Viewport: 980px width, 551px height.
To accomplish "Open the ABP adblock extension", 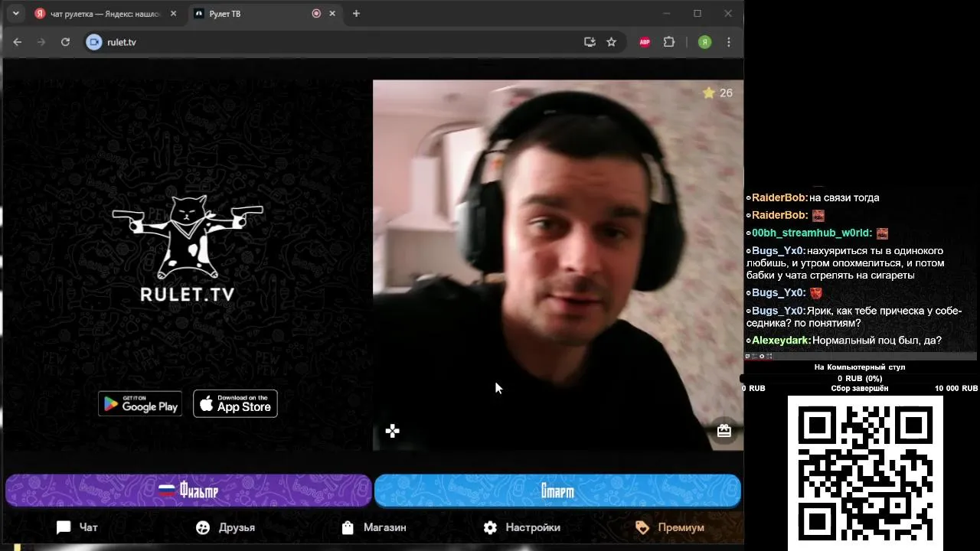I will pos(645,42).
